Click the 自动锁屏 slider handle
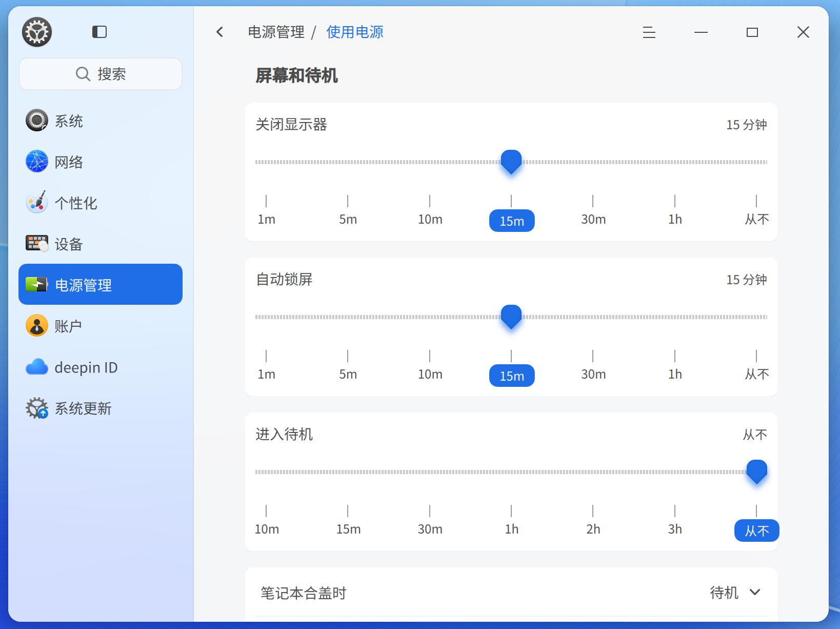The image size is (840, 629). point(511,317)
